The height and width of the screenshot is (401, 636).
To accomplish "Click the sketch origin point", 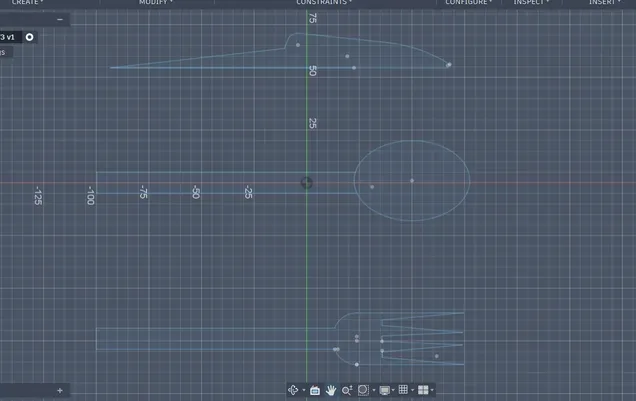I will tap(307, 183).
